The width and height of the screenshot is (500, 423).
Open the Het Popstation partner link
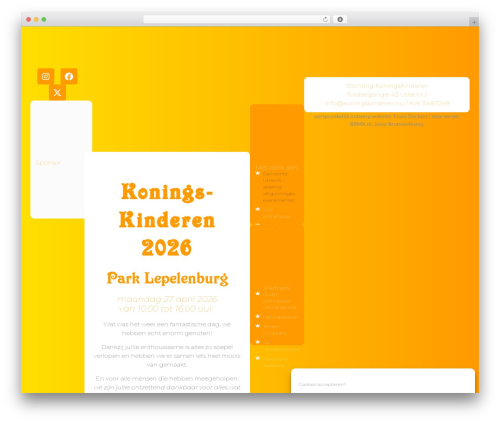click(280, 317)
